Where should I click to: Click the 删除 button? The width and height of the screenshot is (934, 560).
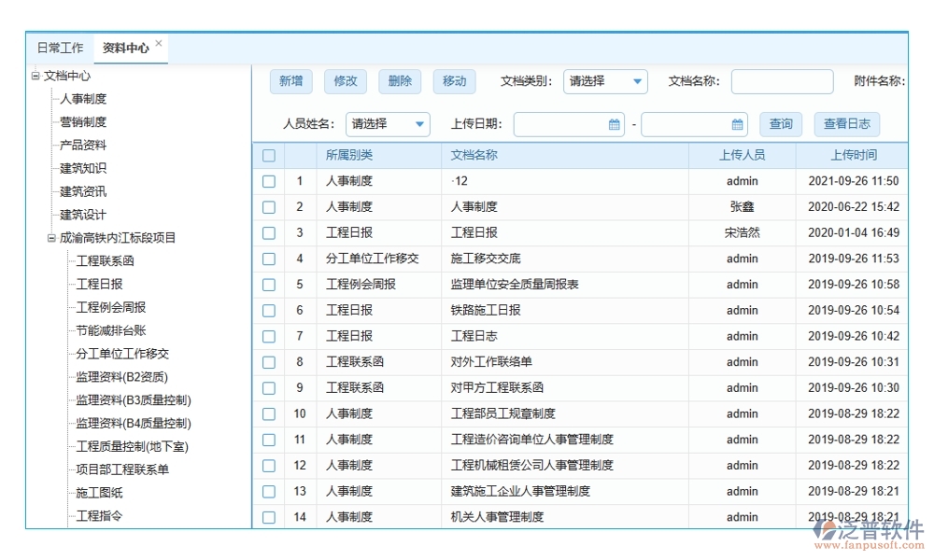click(400, 81)
